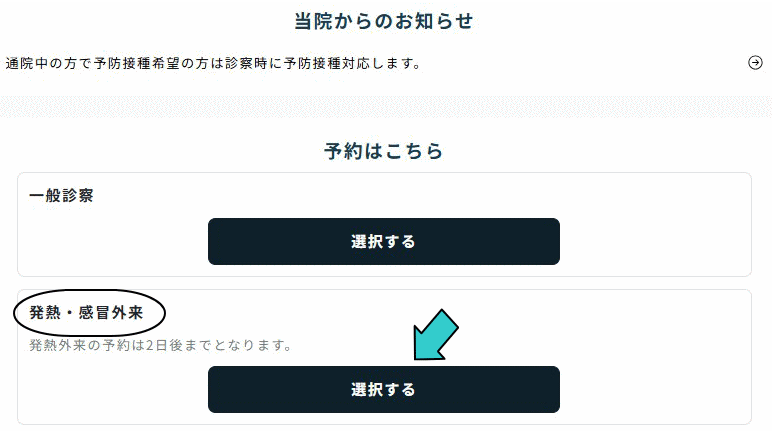Click the dotted divider band below the notice
This screenshot has width=773, height=431.
click(x=386, y=106)
